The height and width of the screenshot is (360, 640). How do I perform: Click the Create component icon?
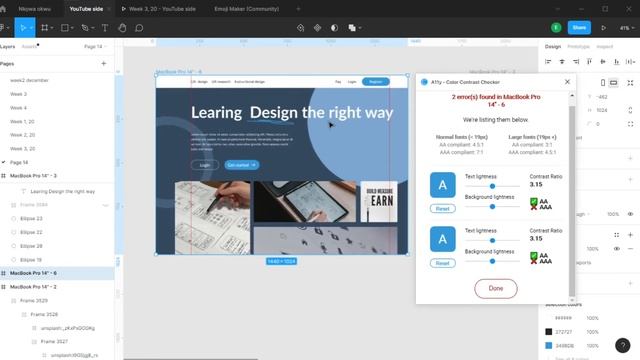318,28
